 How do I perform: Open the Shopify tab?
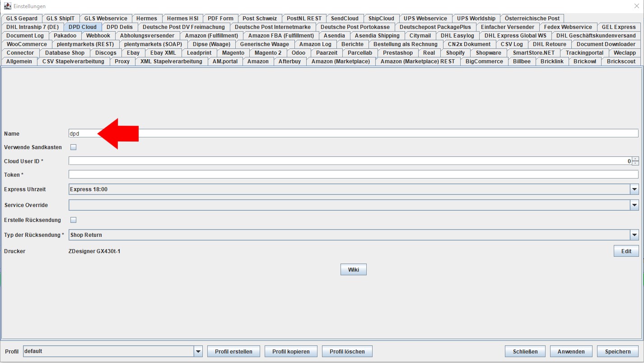pyautogui.click(x=455, y=53)
